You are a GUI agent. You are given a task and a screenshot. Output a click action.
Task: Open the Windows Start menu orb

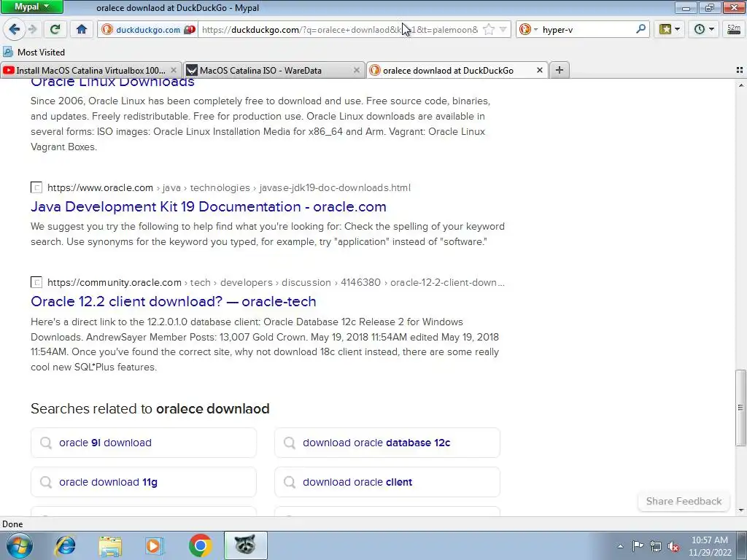[x=20, y=545]
